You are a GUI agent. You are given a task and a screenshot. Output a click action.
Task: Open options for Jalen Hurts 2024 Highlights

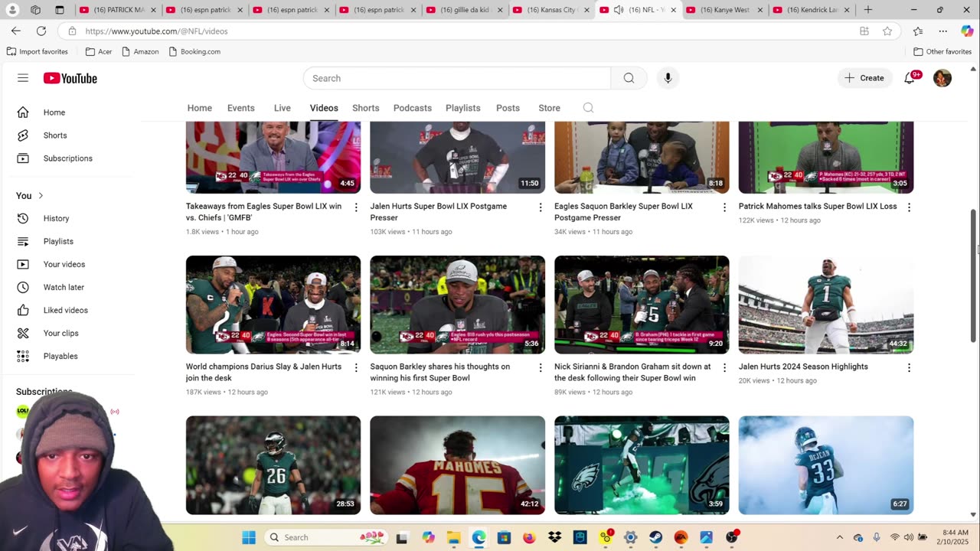[x=909, y=368]
